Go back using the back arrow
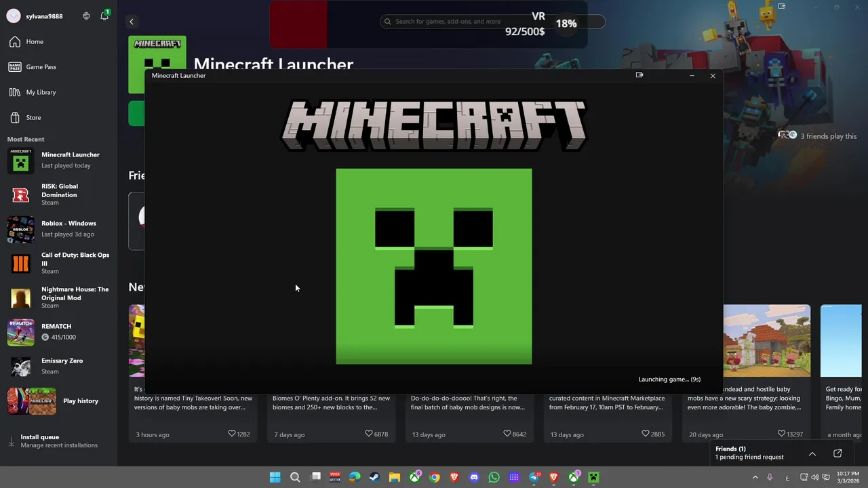Viewport: 868px width, 488px height. point(132,22)
